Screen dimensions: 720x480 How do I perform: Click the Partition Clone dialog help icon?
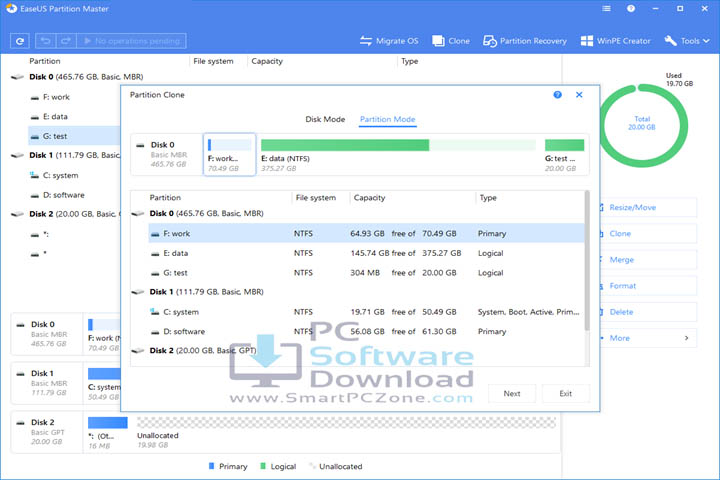click(557, 95)
